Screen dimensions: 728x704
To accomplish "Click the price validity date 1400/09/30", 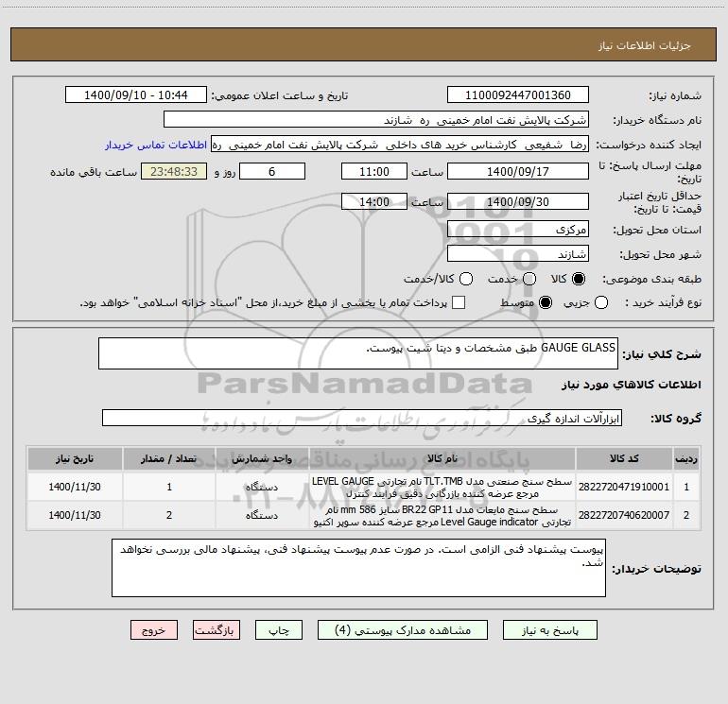I will (518, 202).
